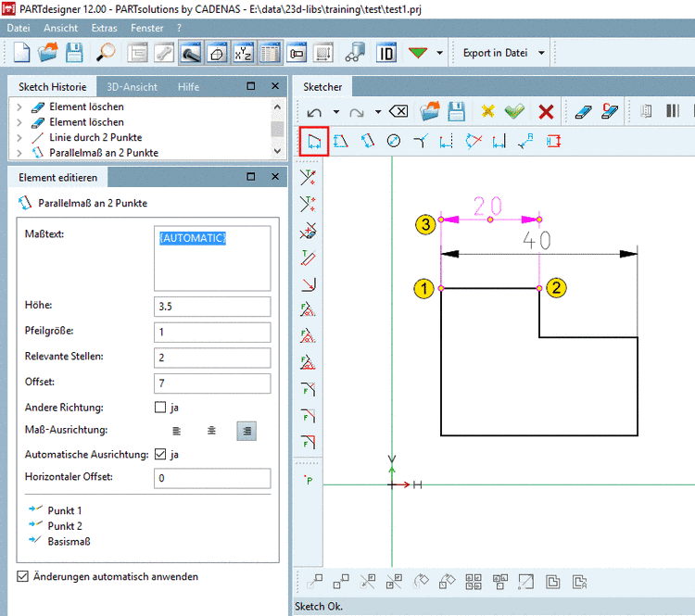Select the Sketch Historie tab
This screenshot has width=695, height=616.
pyautogui.click(x=52, y=87)
